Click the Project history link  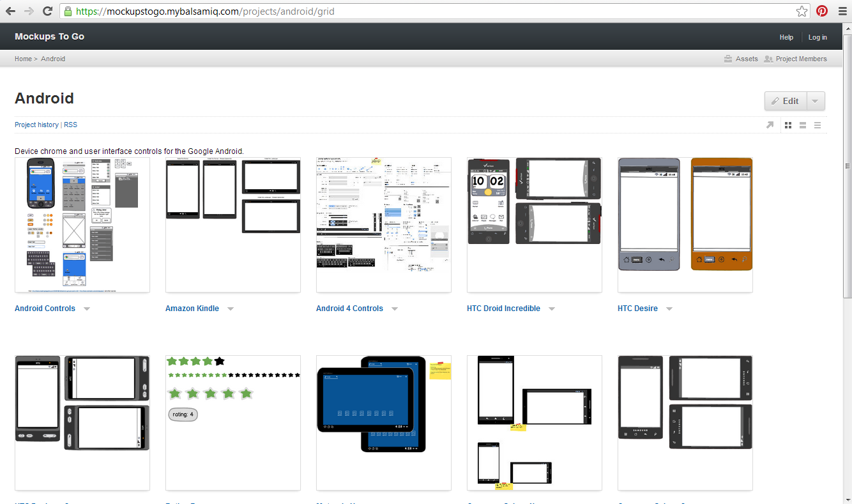(x=36, y=125)
